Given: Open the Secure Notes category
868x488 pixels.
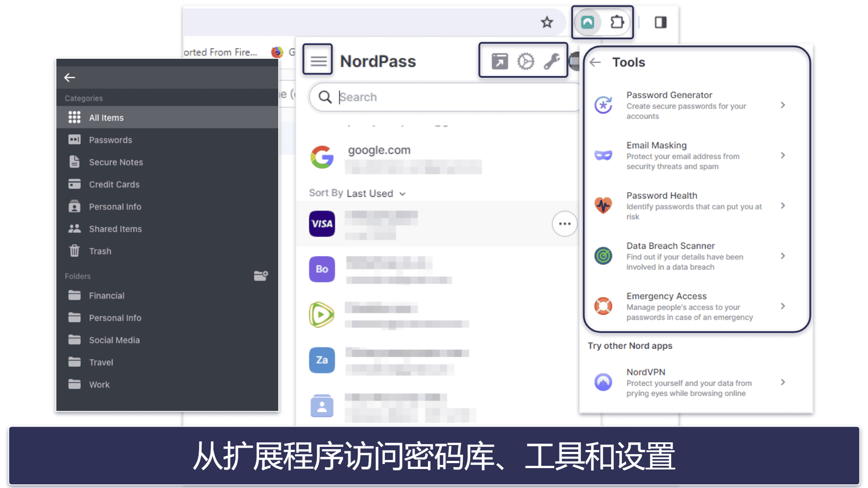Looking at the screenshot, I should (x=167, y=162).
